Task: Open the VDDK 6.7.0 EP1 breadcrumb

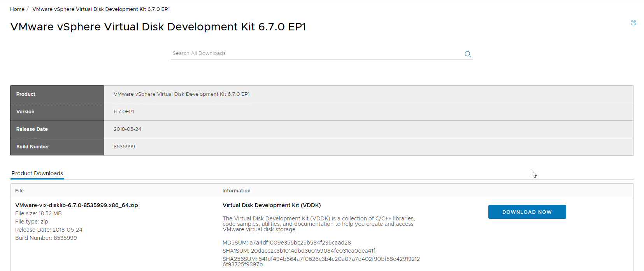Action: pos(101,9)
